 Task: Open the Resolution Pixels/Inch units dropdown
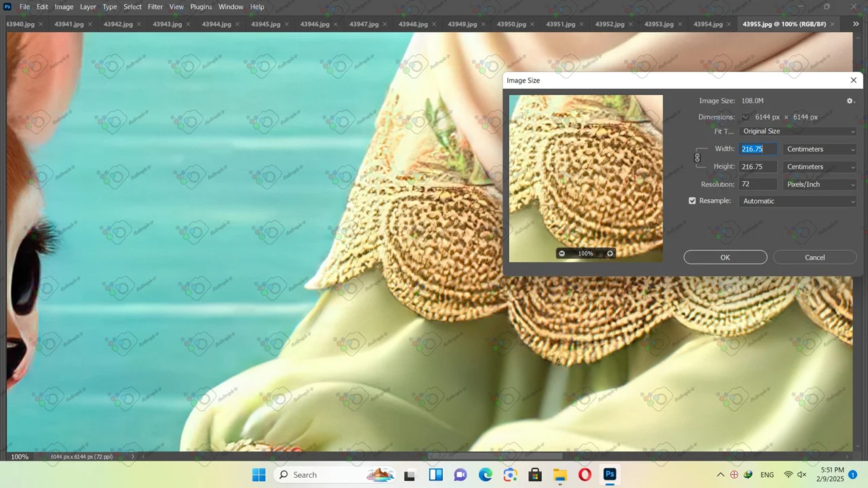click(820, 184)
